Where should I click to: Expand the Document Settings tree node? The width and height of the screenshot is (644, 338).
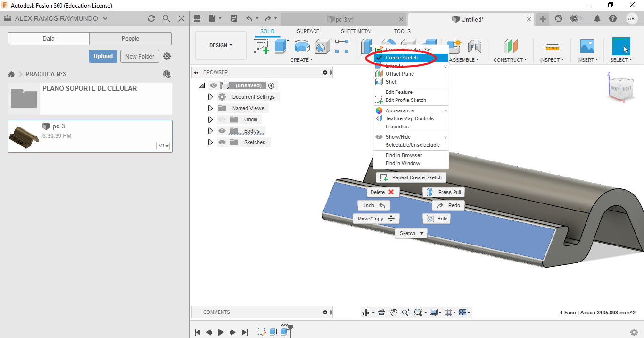click(x=211, y=97)
